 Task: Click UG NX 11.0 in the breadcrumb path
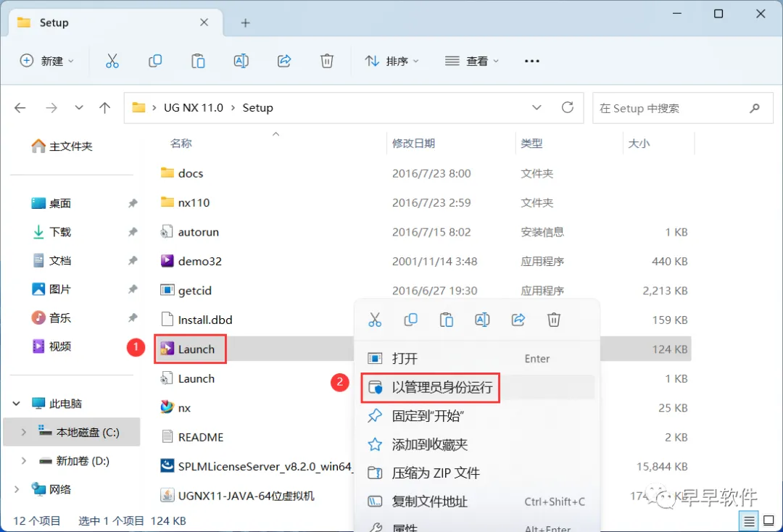point(194,108)
